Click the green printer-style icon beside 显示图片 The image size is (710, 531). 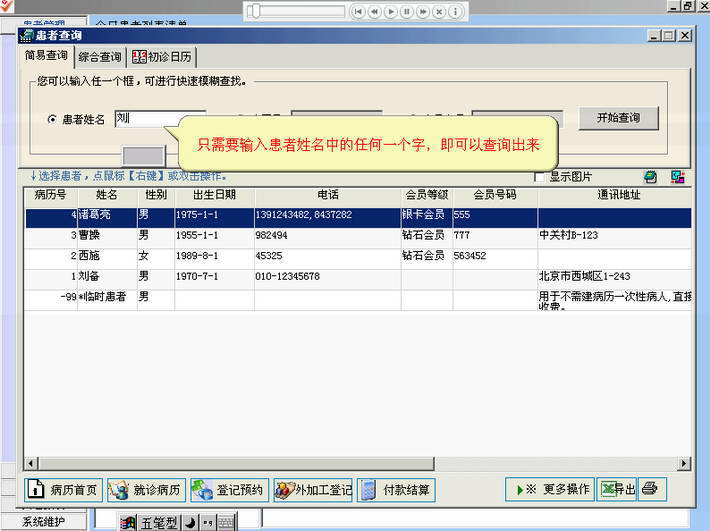pos(651,177)
